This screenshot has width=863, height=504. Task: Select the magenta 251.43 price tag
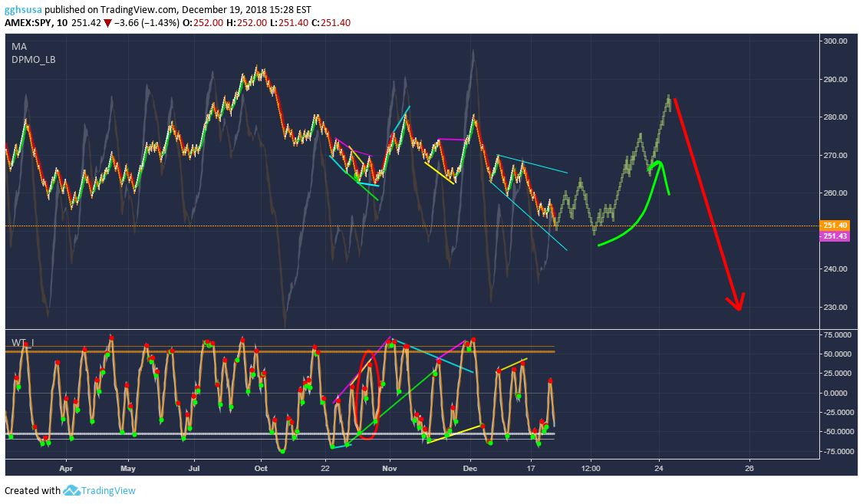coord(835,236)
